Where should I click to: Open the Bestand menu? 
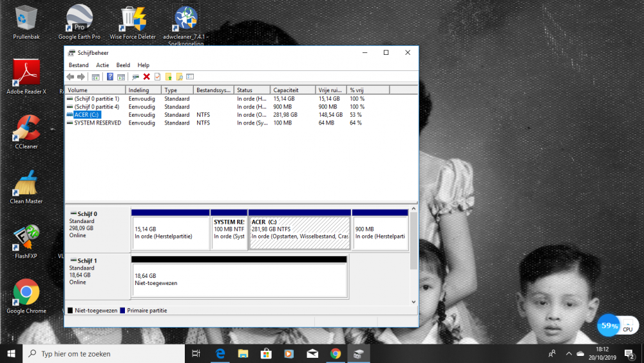pos(79,65)
